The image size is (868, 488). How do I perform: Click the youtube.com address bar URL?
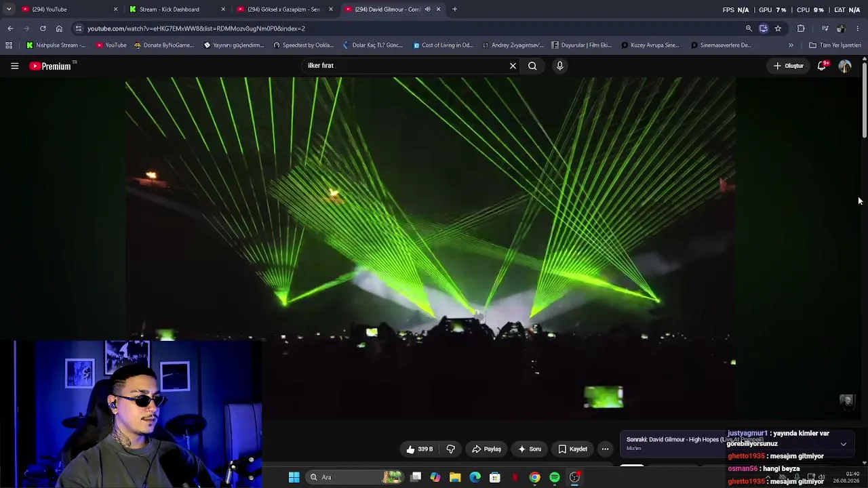point(196,28)
